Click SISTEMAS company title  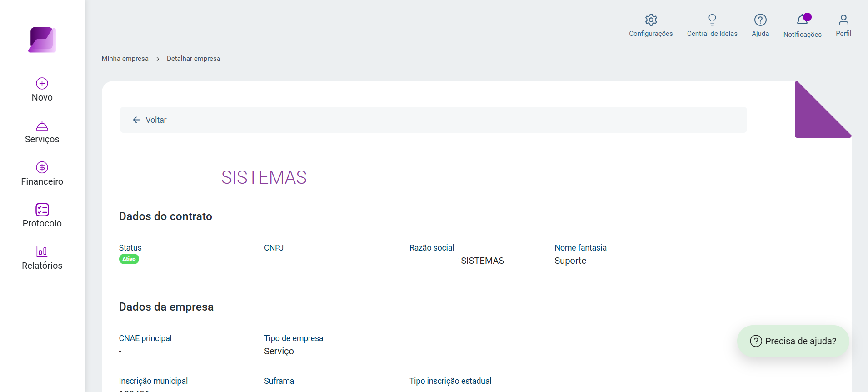(x=264, y=177)
